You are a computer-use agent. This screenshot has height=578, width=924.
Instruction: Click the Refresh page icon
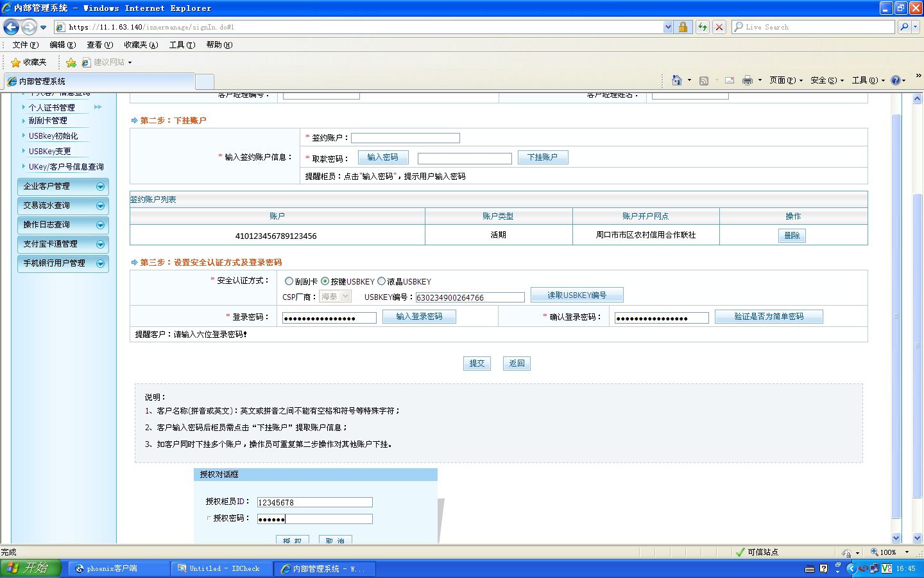[703, 27]
